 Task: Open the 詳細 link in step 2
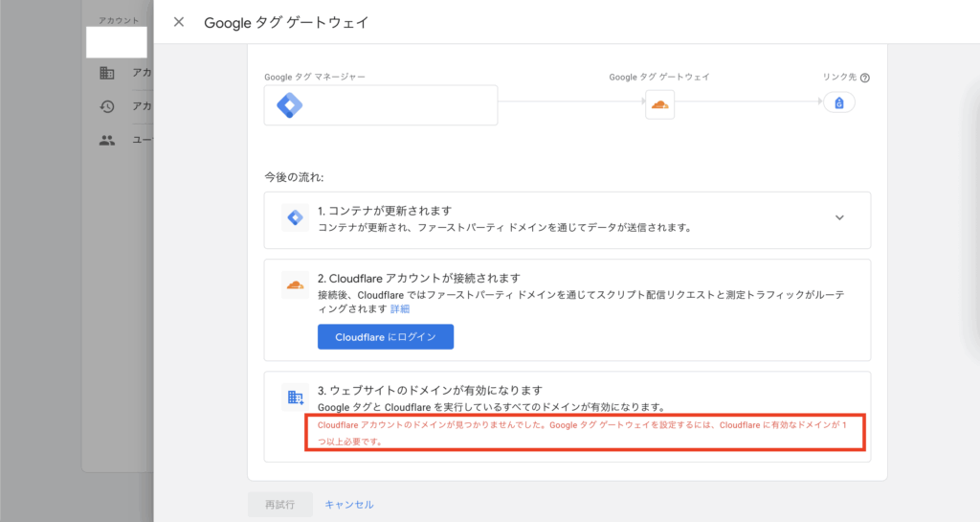tap(400, 308)
